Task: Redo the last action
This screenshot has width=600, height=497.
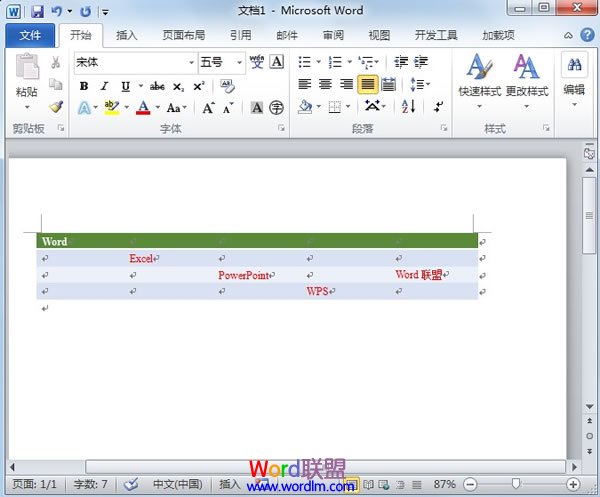Action: point(85,11)
